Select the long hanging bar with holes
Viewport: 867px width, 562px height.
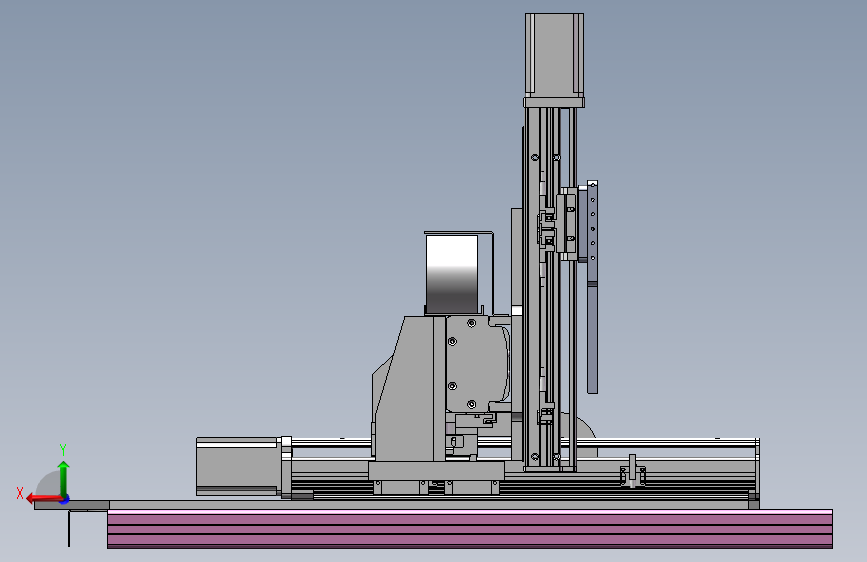point(592,287)
